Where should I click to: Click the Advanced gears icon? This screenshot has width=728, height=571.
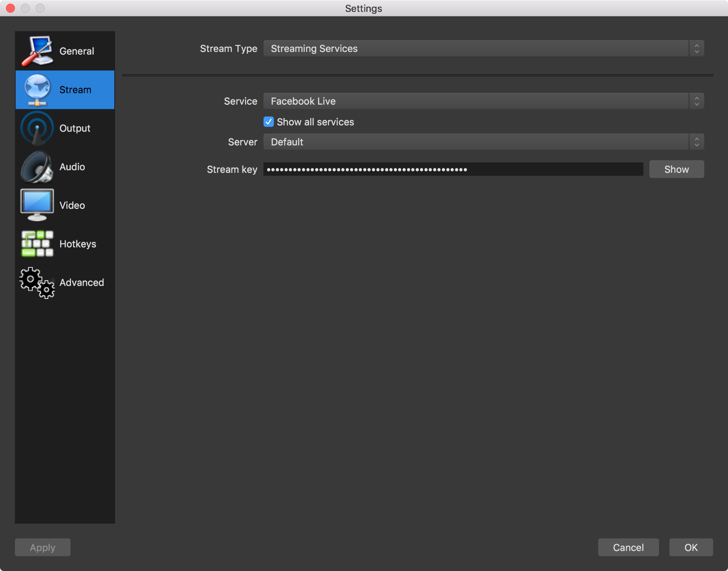point(37,283)
